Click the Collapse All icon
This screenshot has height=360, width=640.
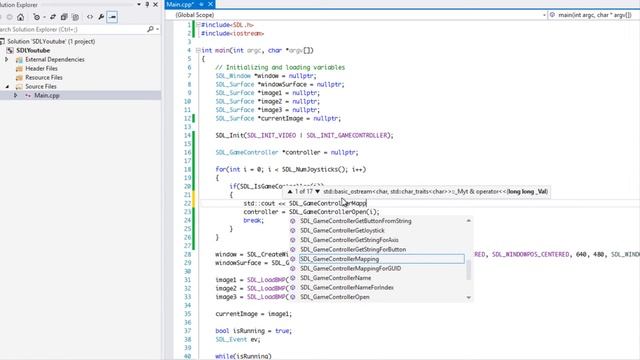[64, 17]
